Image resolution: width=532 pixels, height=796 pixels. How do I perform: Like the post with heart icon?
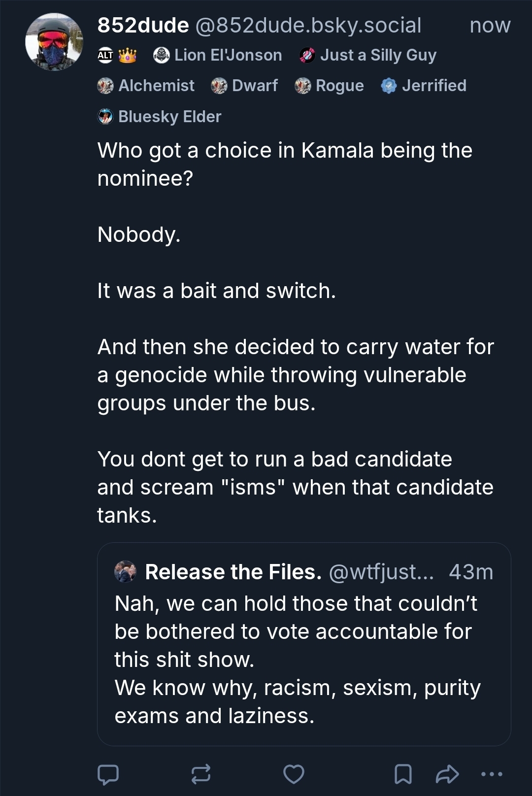coord(294,774)
